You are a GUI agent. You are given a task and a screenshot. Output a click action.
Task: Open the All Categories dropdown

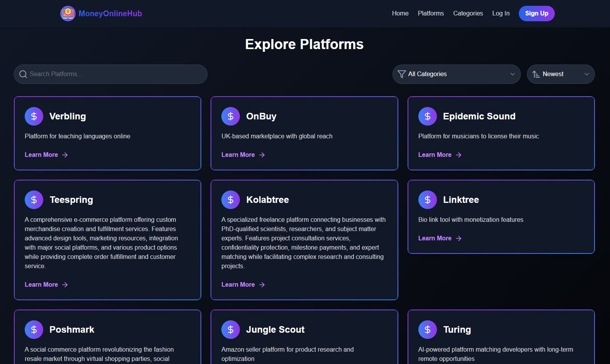click(456, 74)
